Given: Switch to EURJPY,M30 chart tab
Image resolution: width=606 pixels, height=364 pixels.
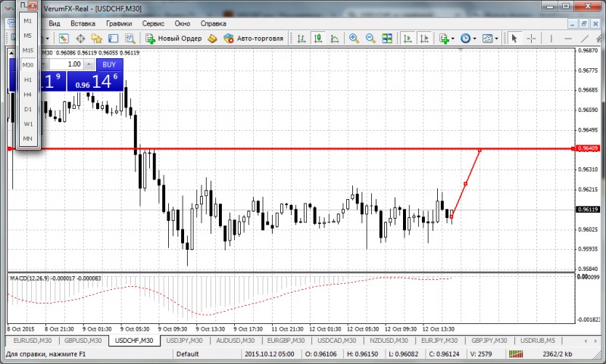Looking at the screenshot, I should pyautogui.click(x=439, y=341).
